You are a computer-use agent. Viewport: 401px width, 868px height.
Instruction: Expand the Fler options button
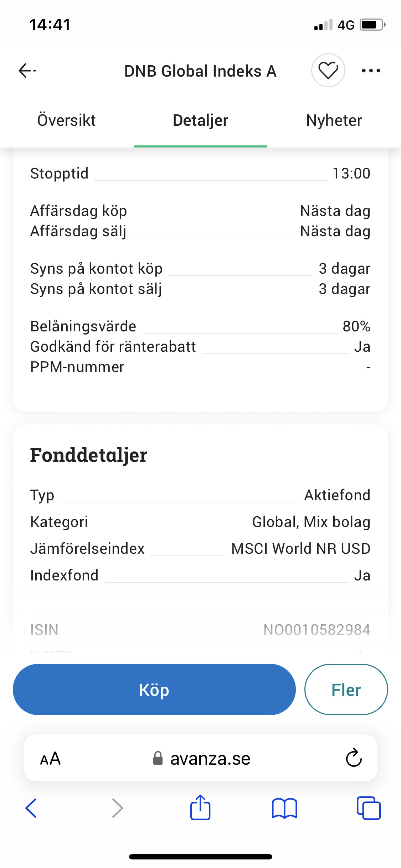(346, 690)
